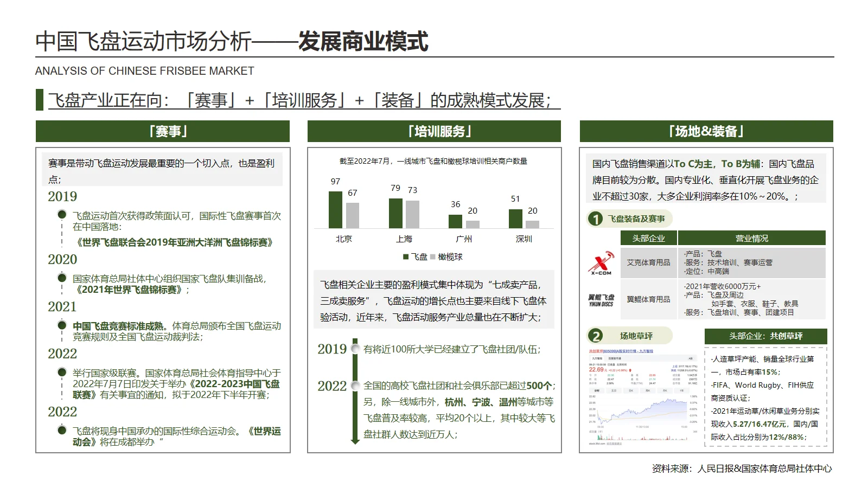
Task: Click the 2022 node circle on the training timeline
Action: point(355,387)
